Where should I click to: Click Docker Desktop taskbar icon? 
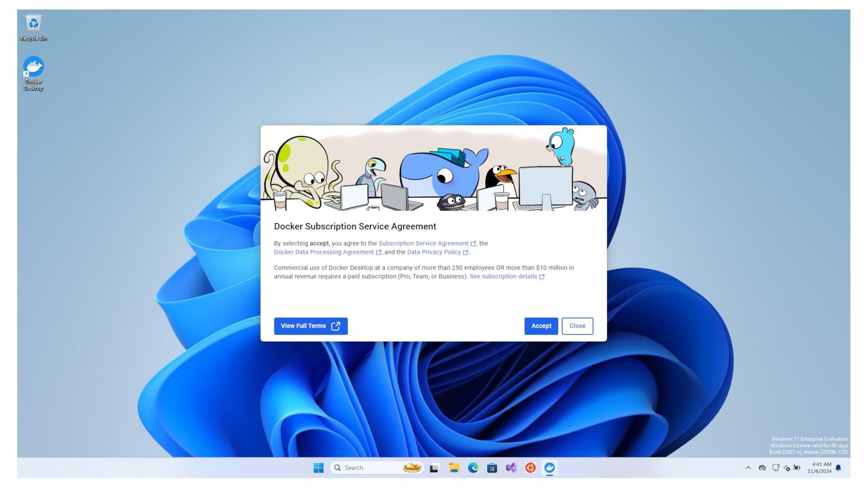coord(549,468)
